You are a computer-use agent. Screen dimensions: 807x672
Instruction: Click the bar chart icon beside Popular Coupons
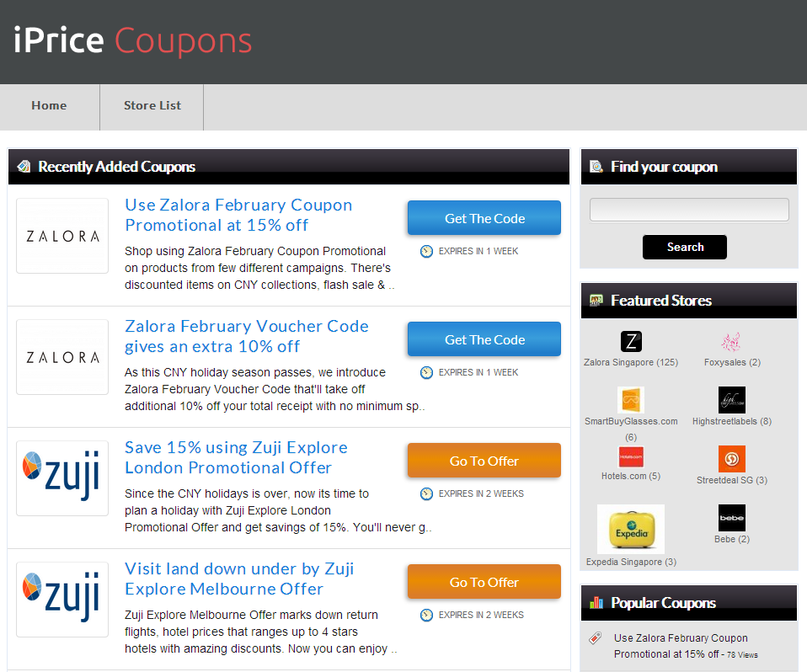[x=596, y=602]
